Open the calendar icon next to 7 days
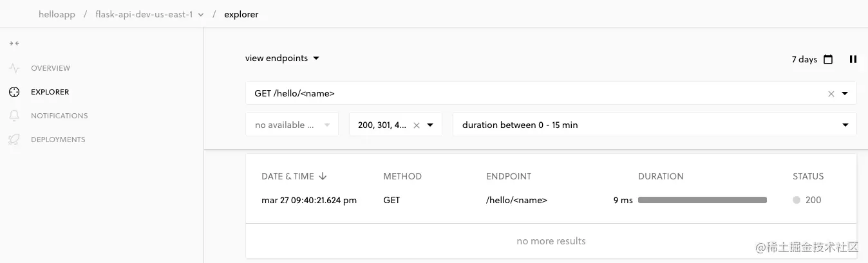 pos(828,59)
